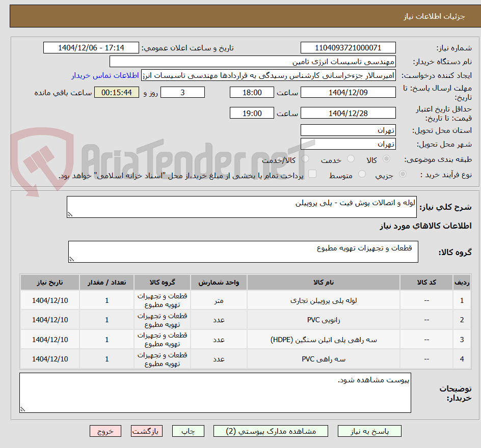Click the گروه کالا text box
Screen dimensions: 481x448
click(243, 252)
